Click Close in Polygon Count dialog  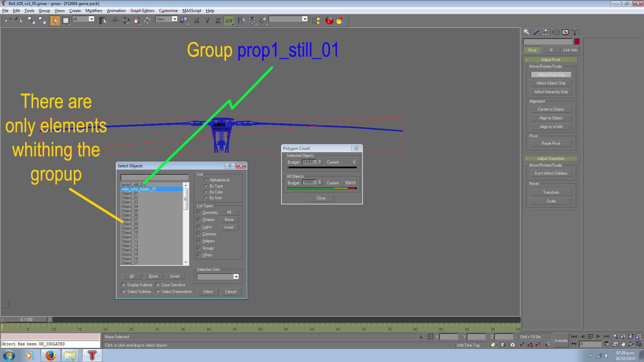pos(321,198)
